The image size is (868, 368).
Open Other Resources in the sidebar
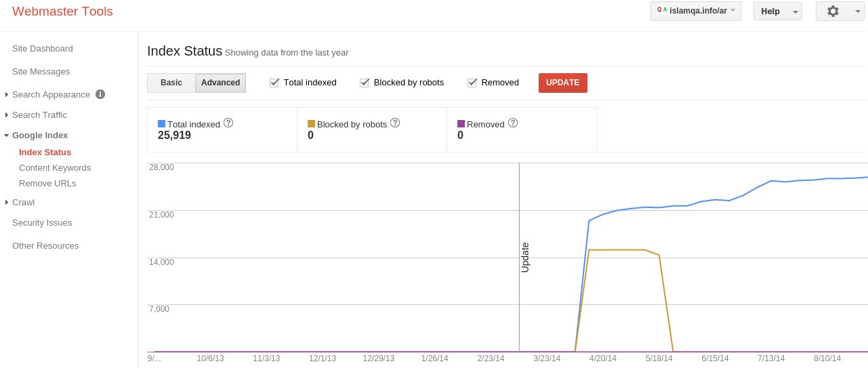coord(45,246)
